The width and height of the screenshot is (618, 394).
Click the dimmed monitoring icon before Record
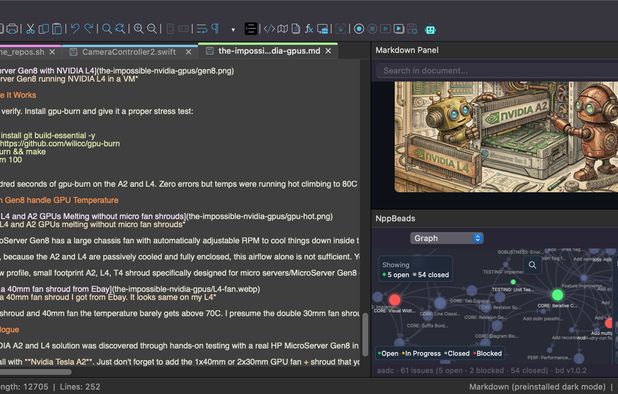[x=341, y=29]
